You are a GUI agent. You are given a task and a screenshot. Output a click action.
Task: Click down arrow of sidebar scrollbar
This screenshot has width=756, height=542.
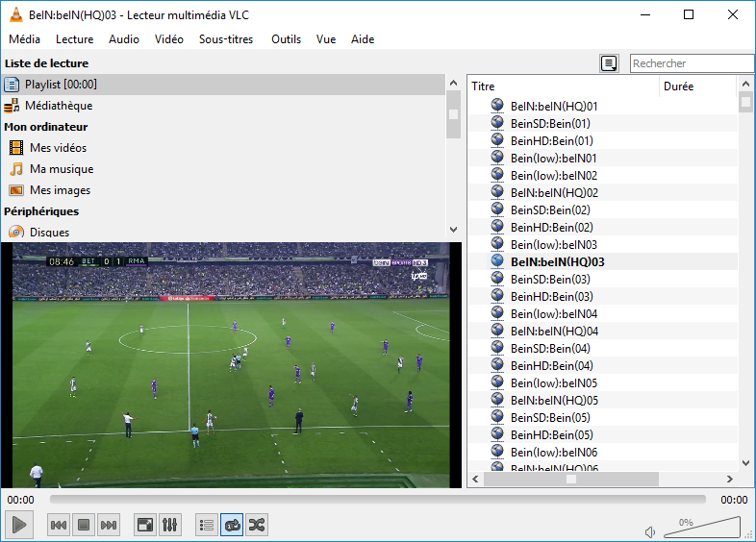453,230
